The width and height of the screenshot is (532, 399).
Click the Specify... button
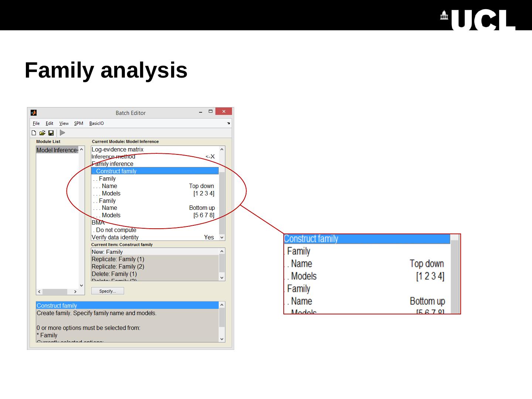[108, 291]
